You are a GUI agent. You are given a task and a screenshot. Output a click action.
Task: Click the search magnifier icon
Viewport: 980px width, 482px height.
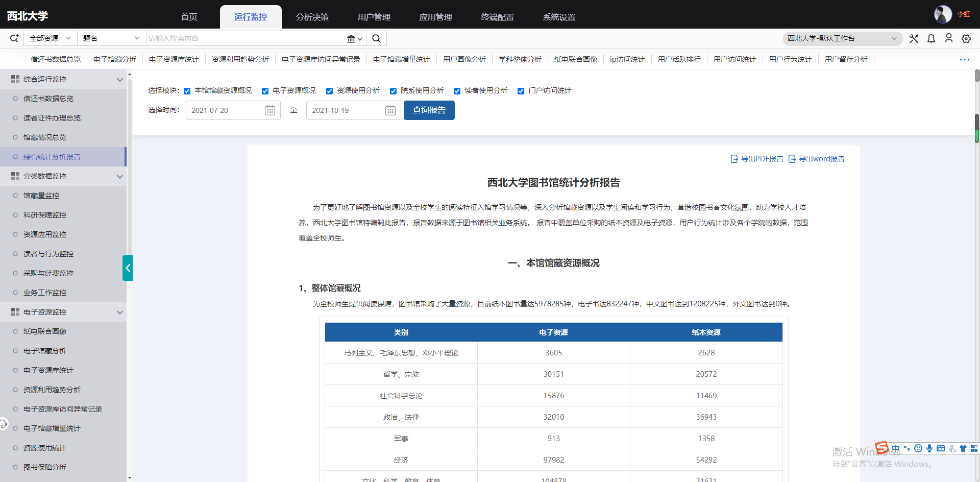click(376, 38)
